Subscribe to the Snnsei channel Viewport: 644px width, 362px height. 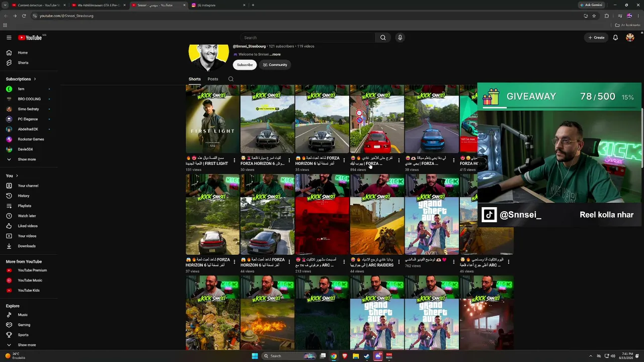click(245, 65)
